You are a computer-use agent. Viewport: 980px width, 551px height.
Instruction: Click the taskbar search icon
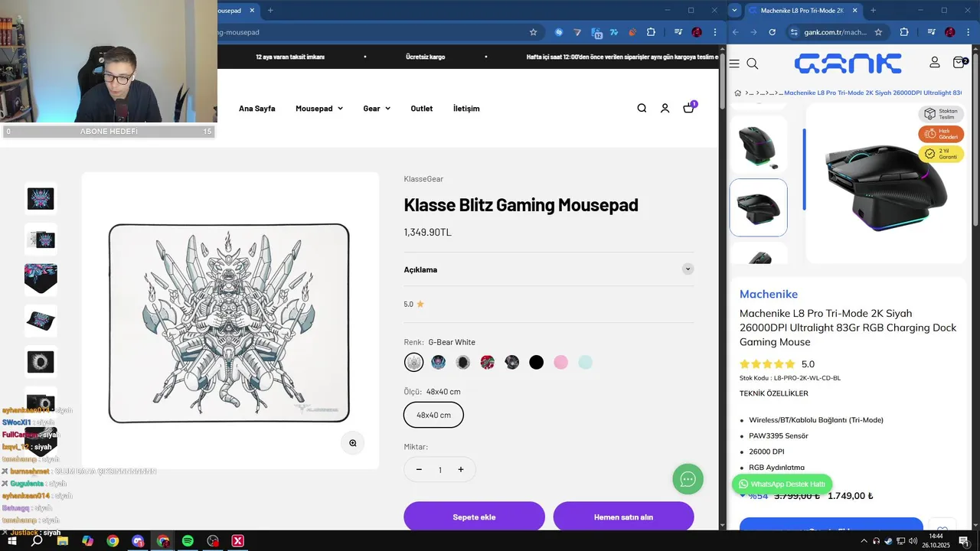point(37,541)
